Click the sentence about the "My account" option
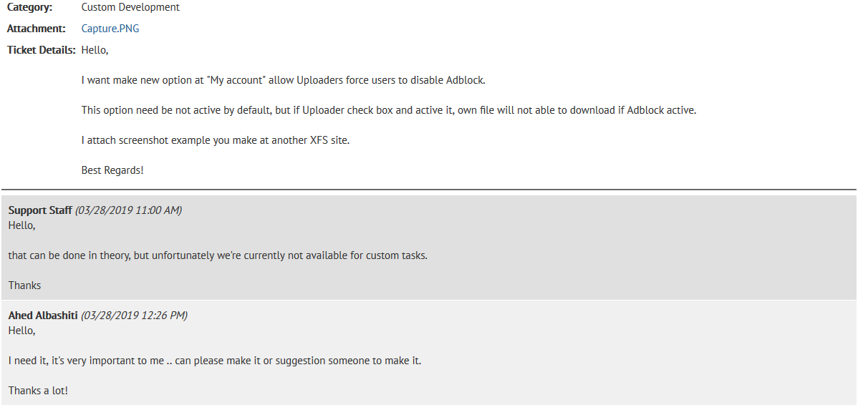Screen dimensions: 868x410 pos(284,80)
